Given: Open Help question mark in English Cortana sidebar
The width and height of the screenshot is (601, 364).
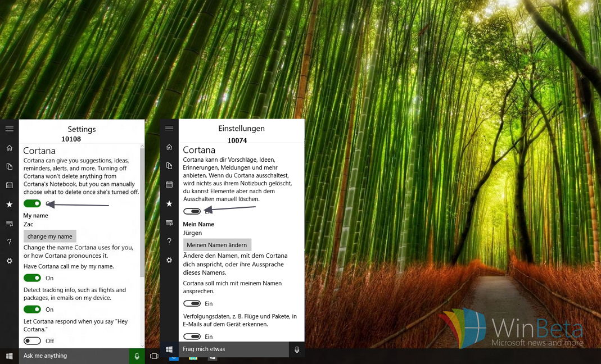Looking at the screenshot, I should click(10, 242).
